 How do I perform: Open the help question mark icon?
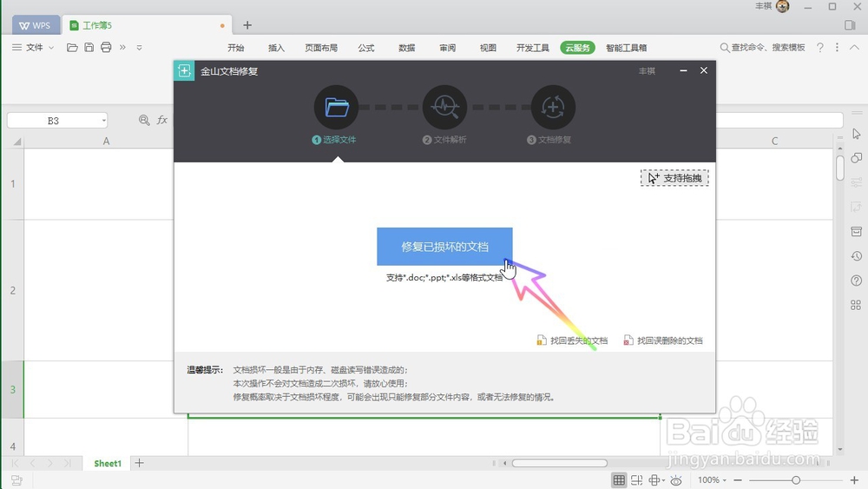(820, 48)
